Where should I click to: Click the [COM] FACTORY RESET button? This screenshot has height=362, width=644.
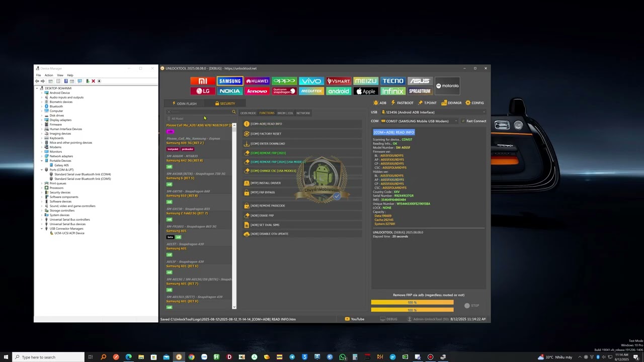point(301,134)
